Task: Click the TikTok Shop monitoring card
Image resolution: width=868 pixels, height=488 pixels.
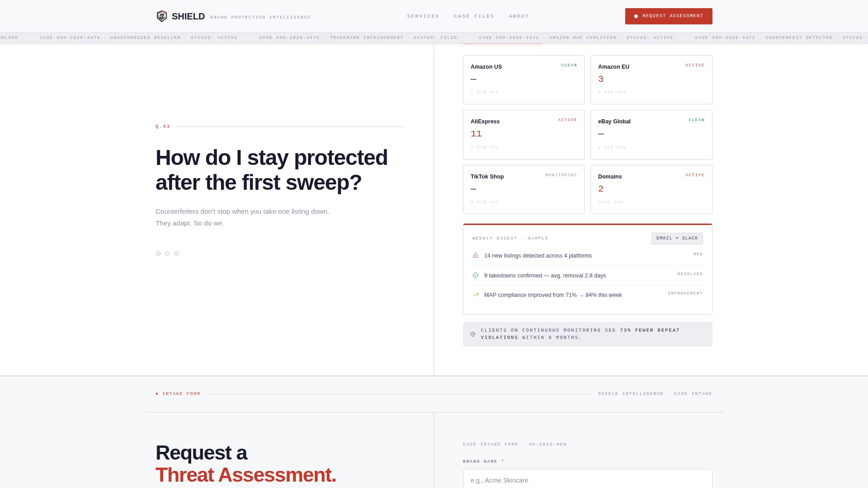Action: (524, 189)
